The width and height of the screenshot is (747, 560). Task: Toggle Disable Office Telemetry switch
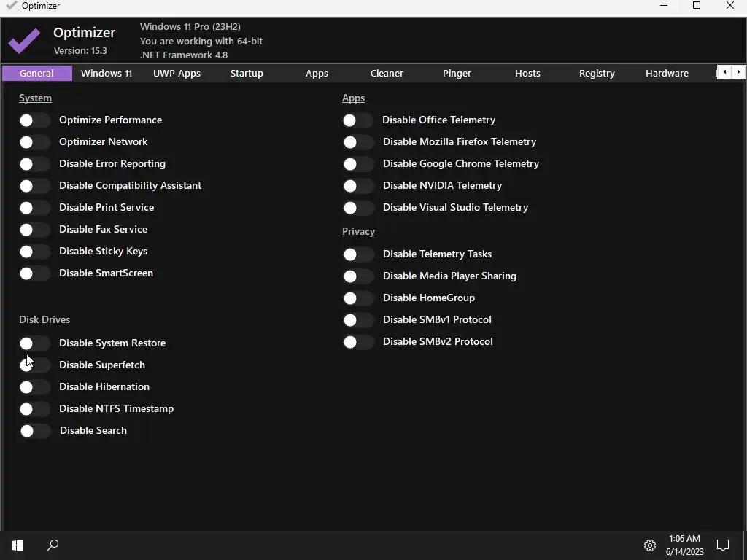pos(357,120)
